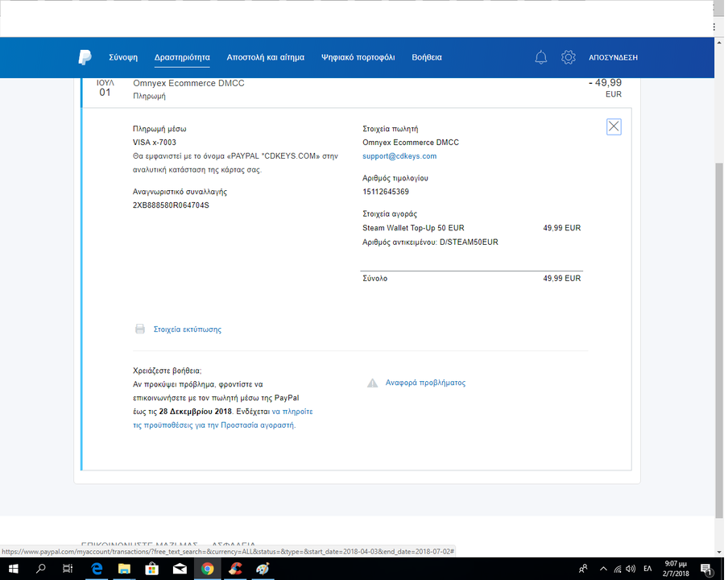The width and height of the screenshot is (728, 580).
Task: Click the PayPal logo in the header
Action: (85, 57)
